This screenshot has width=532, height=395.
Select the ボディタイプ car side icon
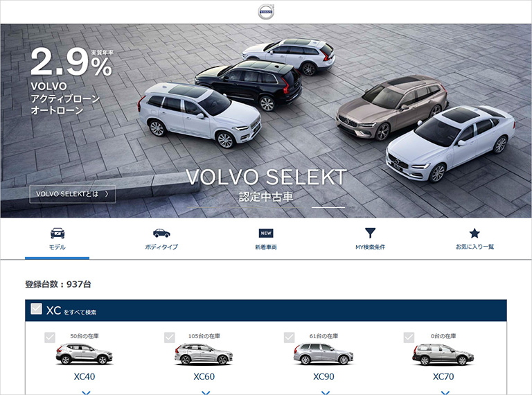161,233
